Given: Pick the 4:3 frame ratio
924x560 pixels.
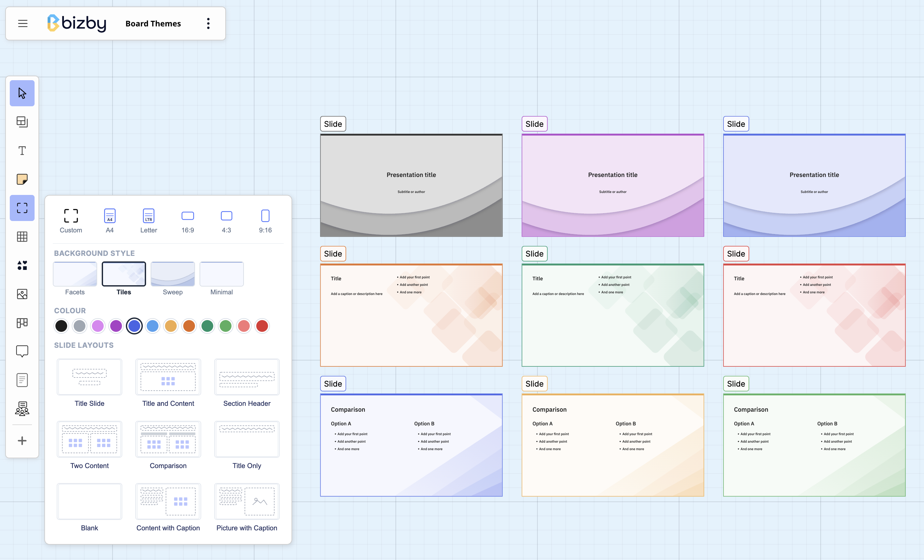Looking at the screenshot, I should [x=227, y=221].
